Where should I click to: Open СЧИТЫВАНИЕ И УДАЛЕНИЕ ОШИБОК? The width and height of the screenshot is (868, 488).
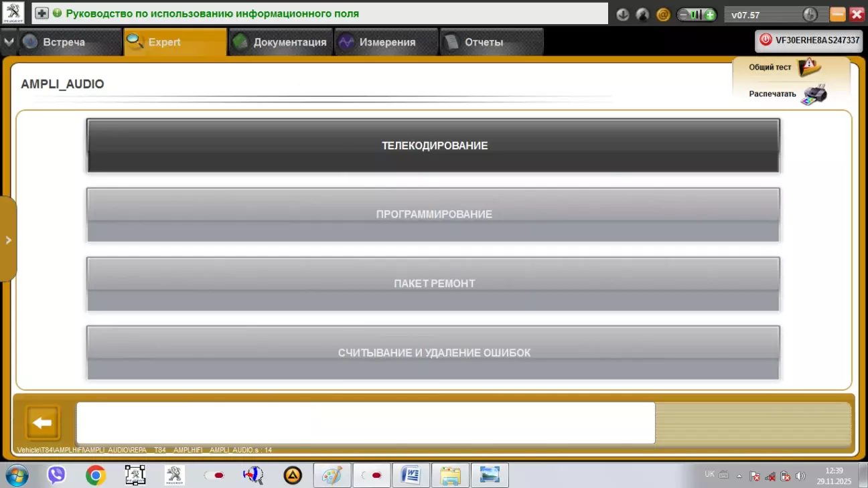[x=434, y=353]
